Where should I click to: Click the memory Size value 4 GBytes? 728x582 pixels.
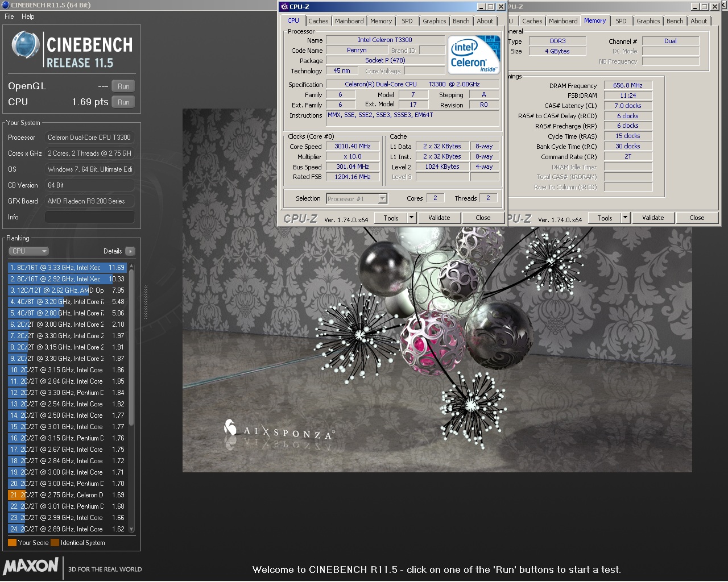click(x=557, y=51)
